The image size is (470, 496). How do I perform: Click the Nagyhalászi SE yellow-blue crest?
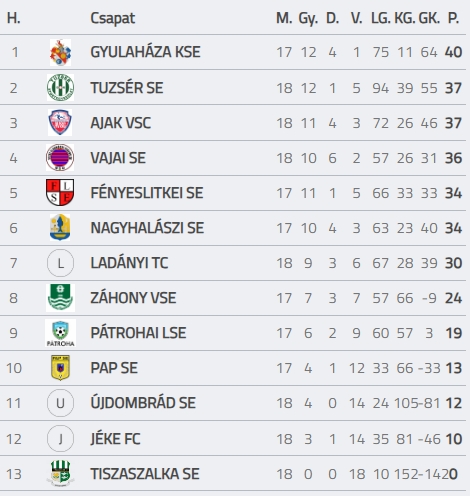point(60,228)
